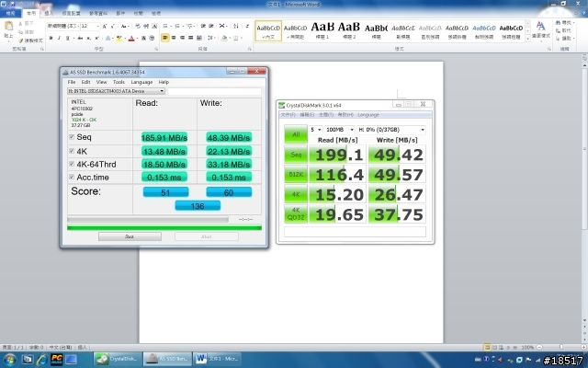The height and width of the screenshot is (368, 588).
Task: Click the Paste icon in Word's ribbon
Action: [x=8, y=27]
